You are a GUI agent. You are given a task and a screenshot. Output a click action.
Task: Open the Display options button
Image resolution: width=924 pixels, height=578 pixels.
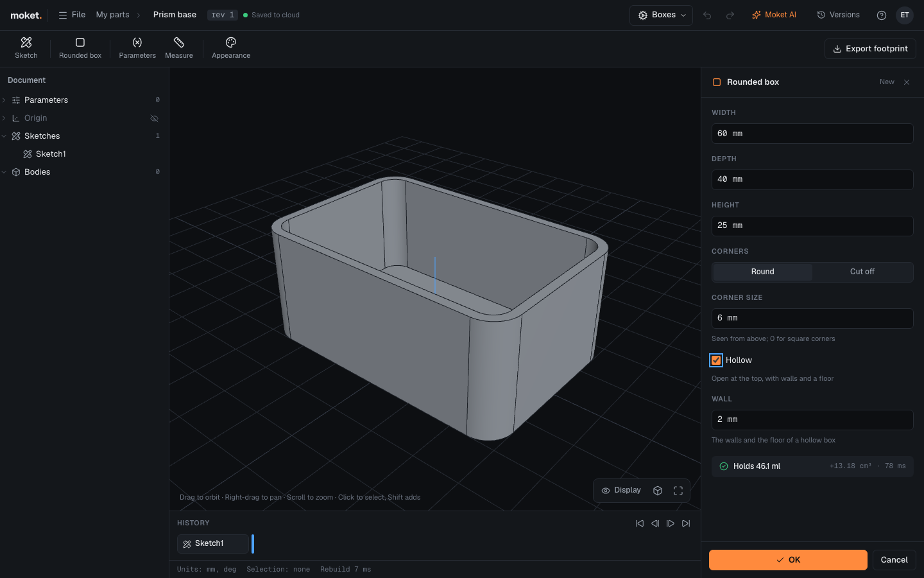click(x=621, y=491)
